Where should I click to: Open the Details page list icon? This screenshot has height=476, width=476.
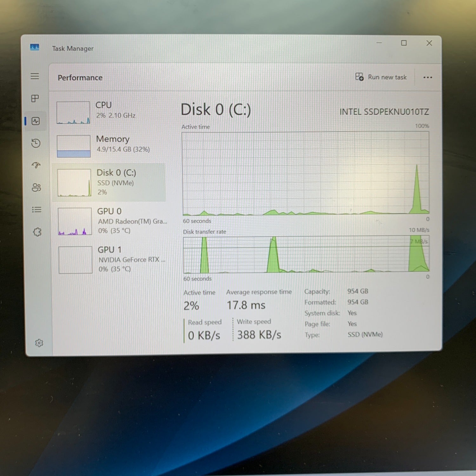pyautogui.click(x=37, y=209)
